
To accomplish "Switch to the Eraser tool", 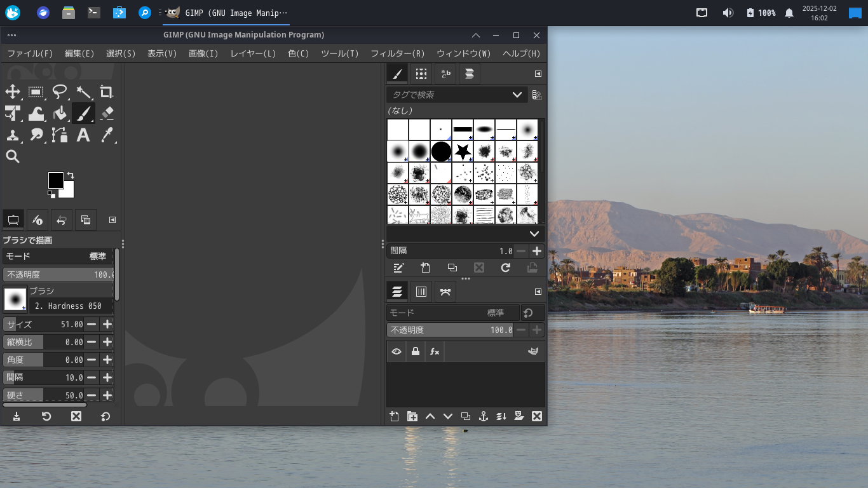I will (107, 113).
